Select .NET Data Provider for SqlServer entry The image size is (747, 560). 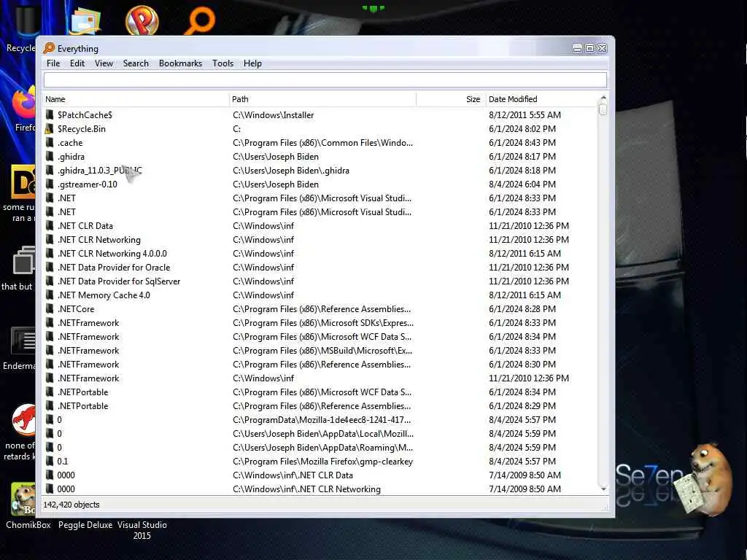point(119,281)
